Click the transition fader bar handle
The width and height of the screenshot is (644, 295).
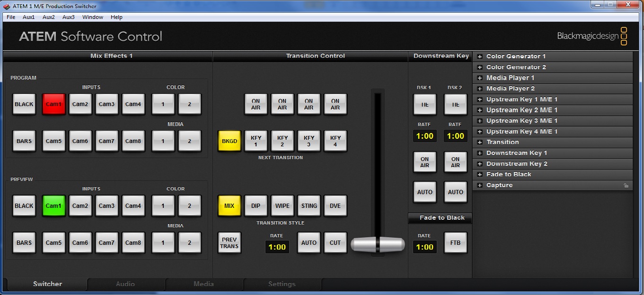click(378, 244)
